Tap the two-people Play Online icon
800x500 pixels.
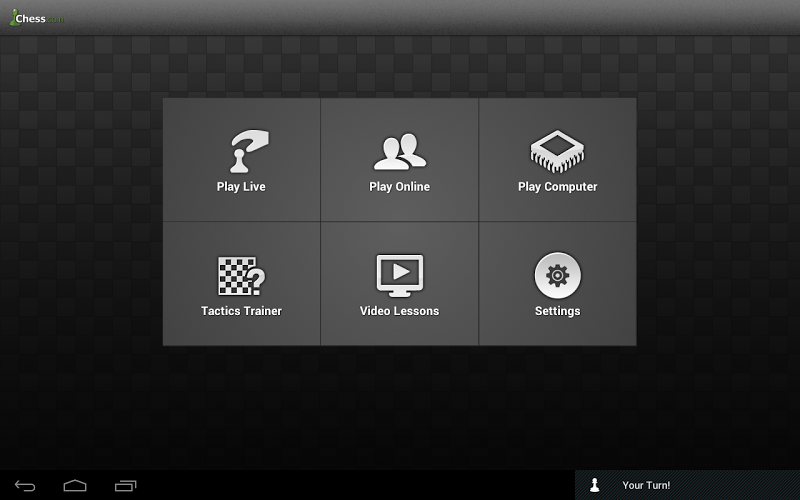pyautogui.click(x=399, y=152)
